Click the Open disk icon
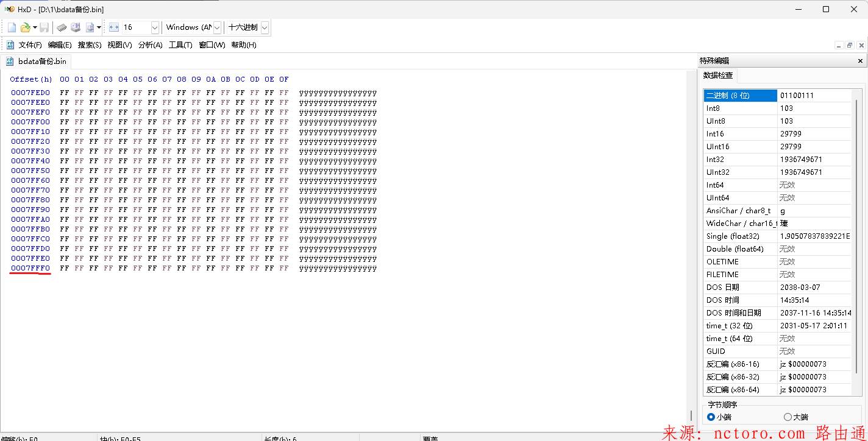This screenshot has width=868, height=441. tap(76, 27)
